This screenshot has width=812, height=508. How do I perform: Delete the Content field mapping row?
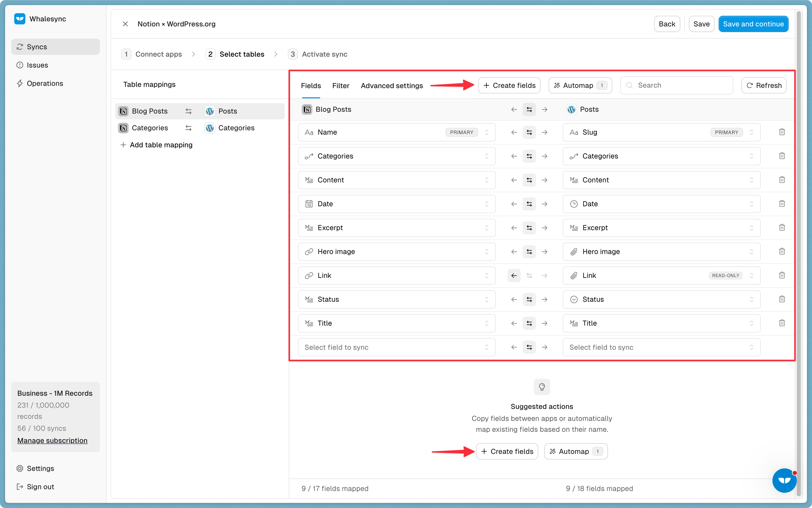[782, 180]
